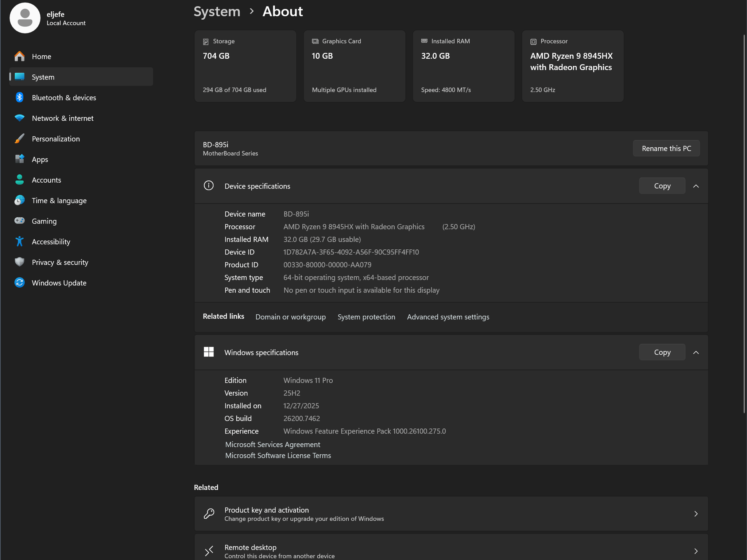The width and height of the screenshot is (747, 560).
Task: Copy the Device specifications
Action: pyautogui.click(x=662, y=186)
